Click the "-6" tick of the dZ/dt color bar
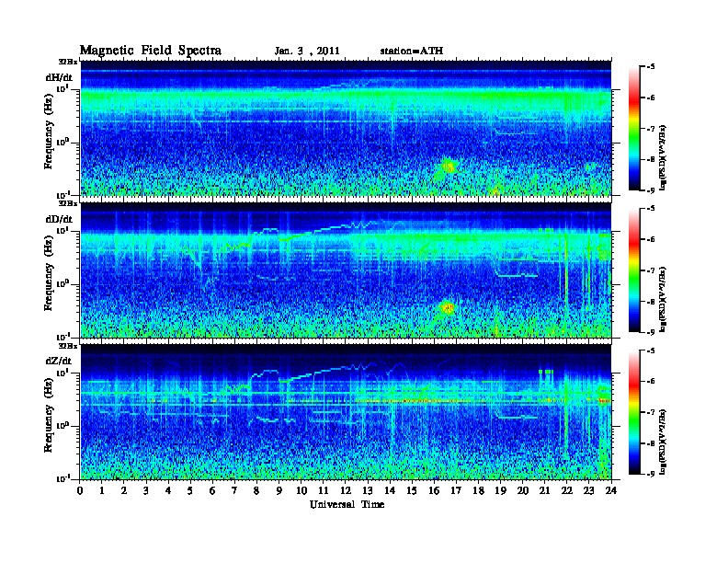Screen dimensions: 728x563 (651, 381)
